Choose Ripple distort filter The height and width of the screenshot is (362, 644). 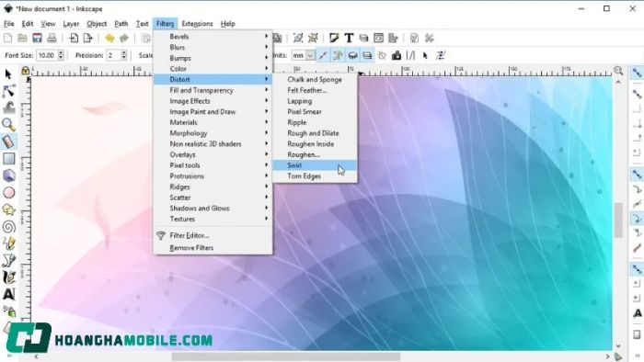[x=315, y=122]
